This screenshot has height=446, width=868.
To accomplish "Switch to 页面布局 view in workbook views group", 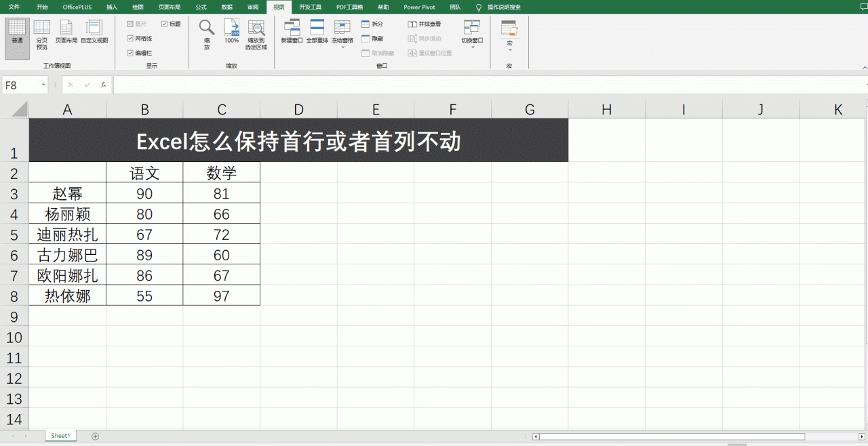I will tap(66, 32).
